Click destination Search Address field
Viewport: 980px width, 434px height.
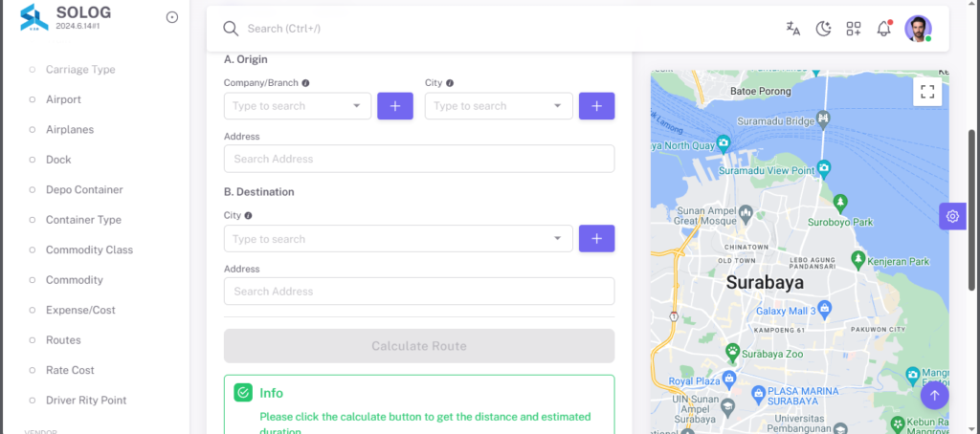point(419,291)
